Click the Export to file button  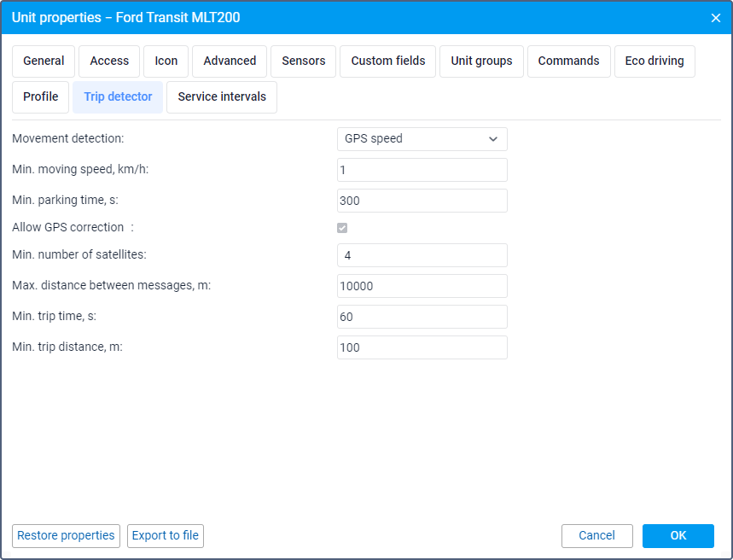click(166, 536)
